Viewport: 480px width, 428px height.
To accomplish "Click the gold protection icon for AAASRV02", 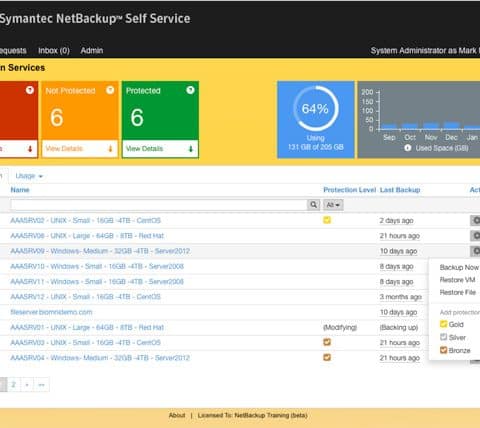I will click(327, 220).
